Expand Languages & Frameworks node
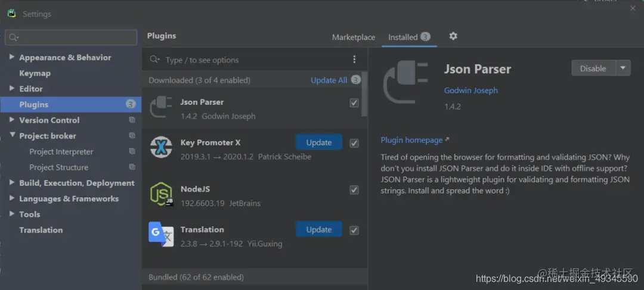644x290 pixels. 11,198
